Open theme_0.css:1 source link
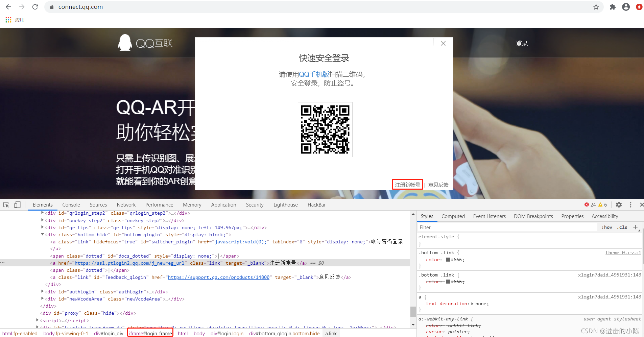Viewport: 644px width, 337px height. 623,252
